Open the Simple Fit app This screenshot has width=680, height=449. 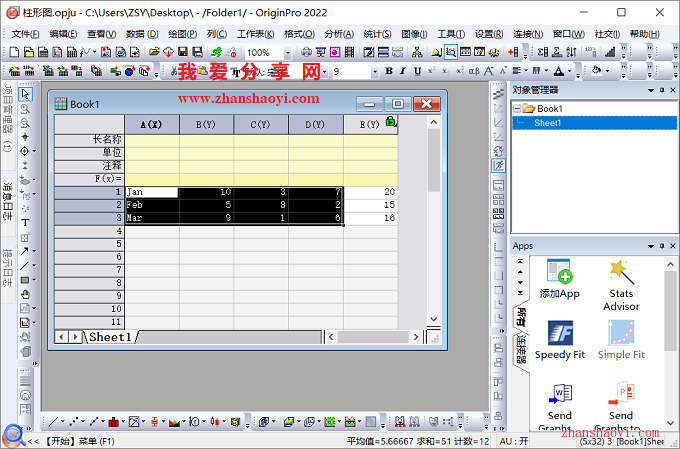pos(621,340)
